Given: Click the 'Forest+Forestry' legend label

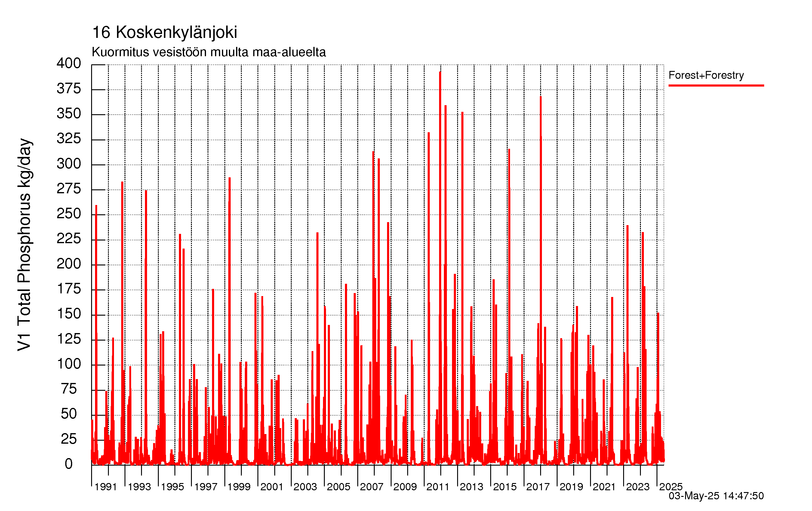Looking at the screenshot, I should pos(706,75).
